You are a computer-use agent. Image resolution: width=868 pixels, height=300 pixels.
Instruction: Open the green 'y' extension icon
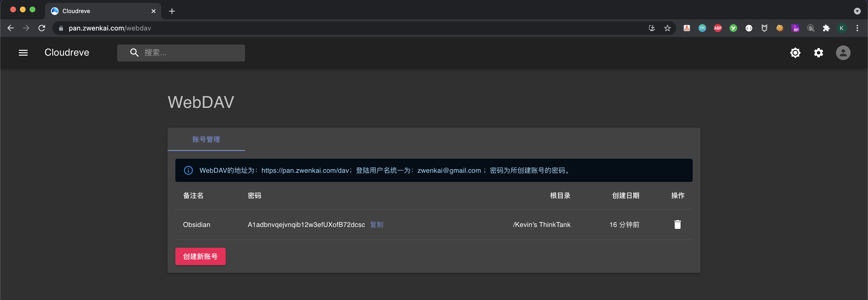[x=733, y=28]
